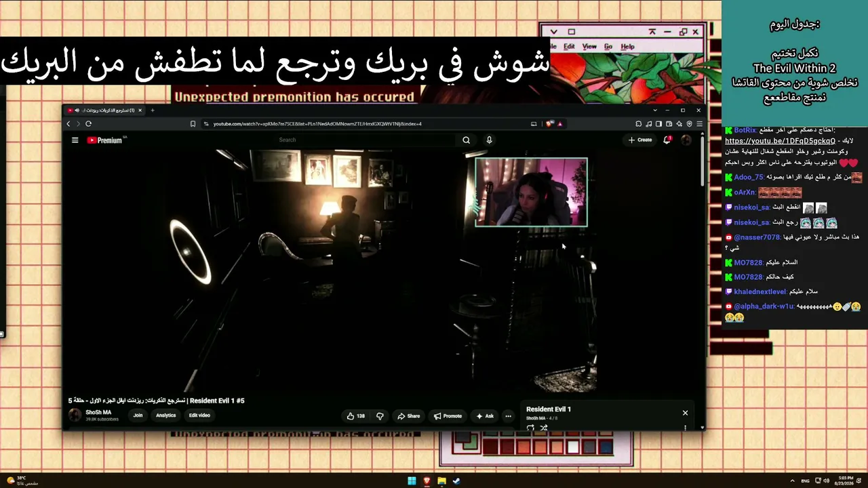Share the video

408,416
